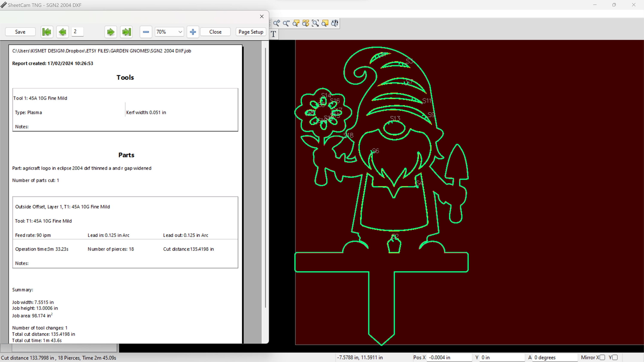Viewport: 644px width, 362px height.
Task: Increase preview zoom with plus button
Action: pyautogui.click(x=193, y=32)
